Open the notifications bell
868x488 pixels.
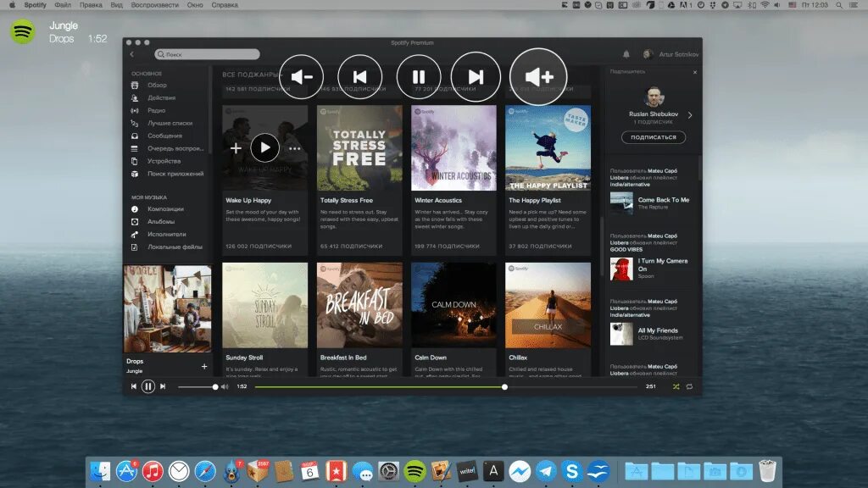pos(626,54)
